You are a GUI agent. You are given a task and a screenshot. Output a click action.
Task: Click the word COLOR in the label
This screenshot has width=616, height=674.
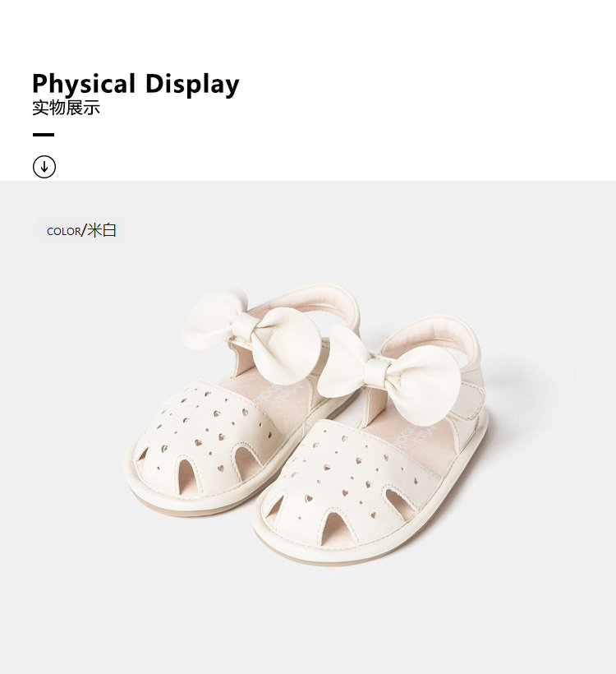pyautogui.click(x=63, y=232)
